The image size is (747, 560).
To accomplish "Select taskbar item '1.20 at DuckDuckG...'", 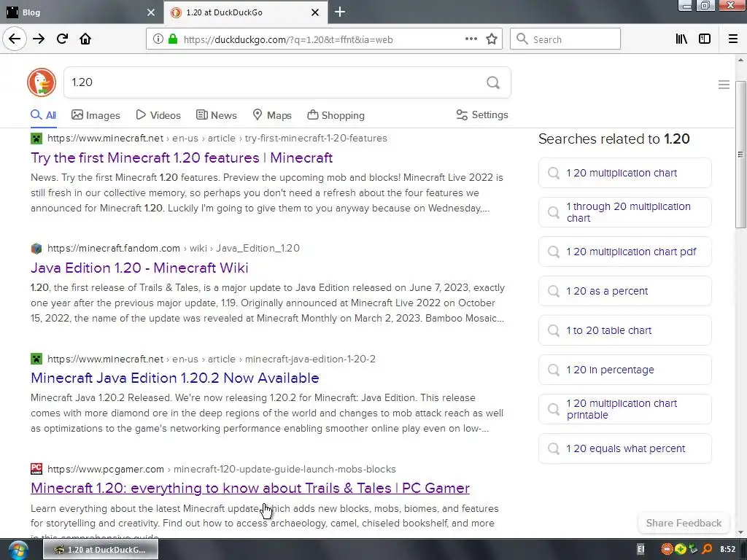I will pos(101,550).
